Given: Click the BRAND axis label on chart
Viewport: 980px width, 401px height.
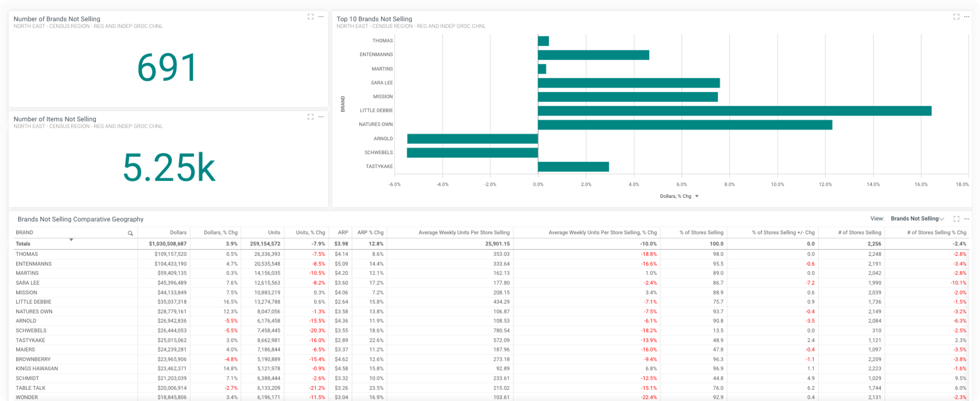Looking at the screenshot, I should (342, 104).
